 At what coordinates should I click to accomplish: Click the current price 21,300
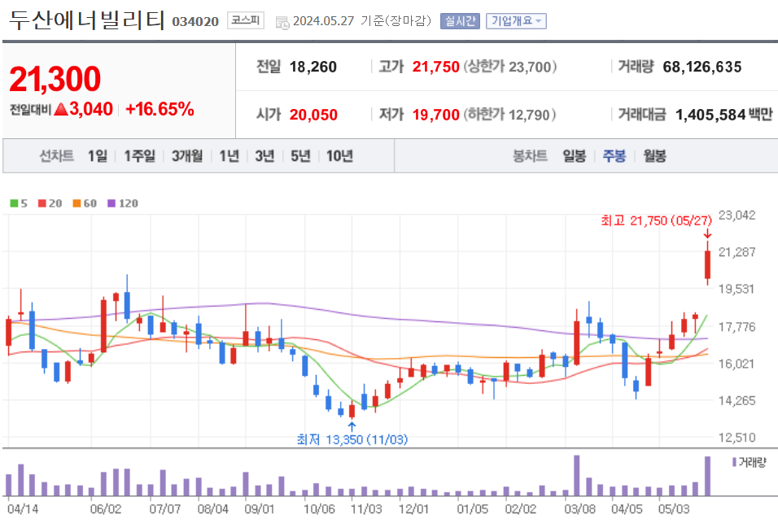[55, 79]
